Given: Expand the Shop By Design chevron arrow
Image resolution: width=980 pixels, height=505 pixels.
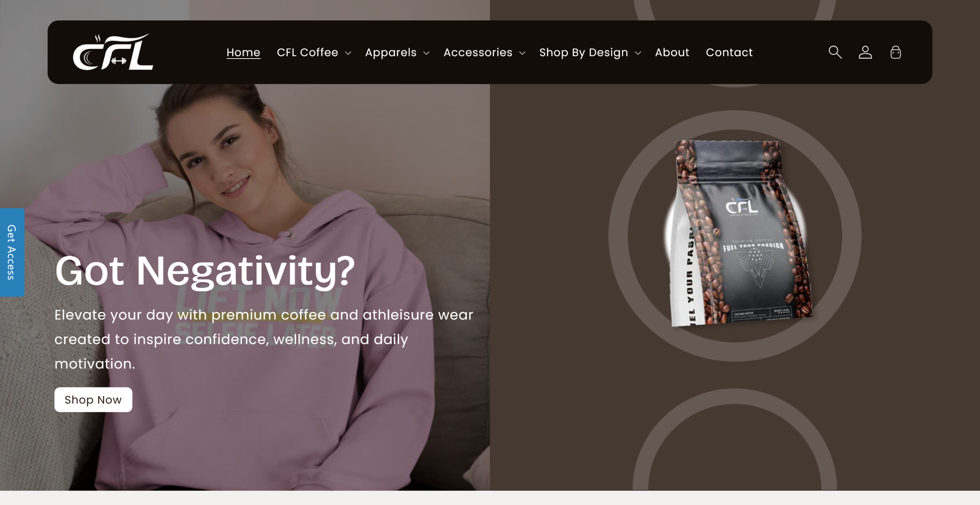Looking at the screenshot, I should point(638,53).
